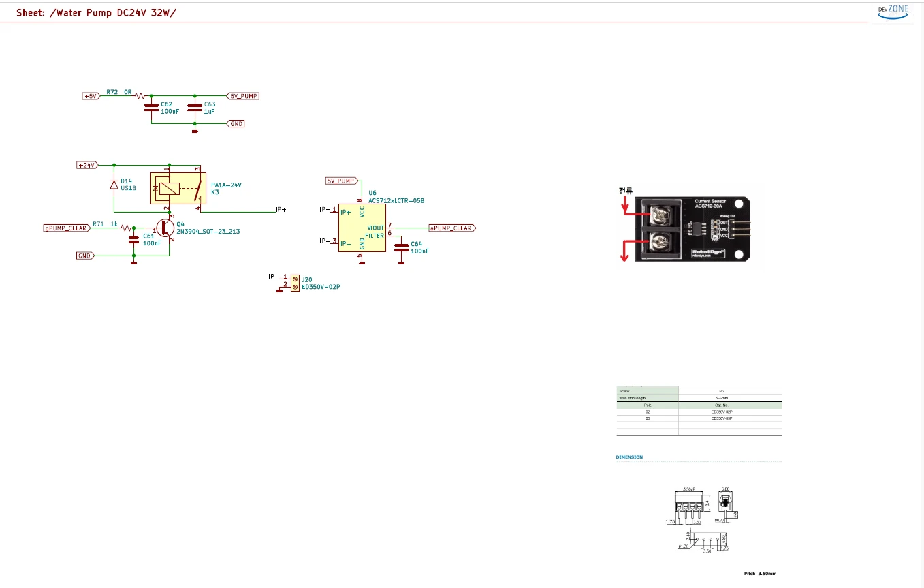This screenshot has height=588, width=924.
Task: Click the +24V power label
Action: coord(88,165)
